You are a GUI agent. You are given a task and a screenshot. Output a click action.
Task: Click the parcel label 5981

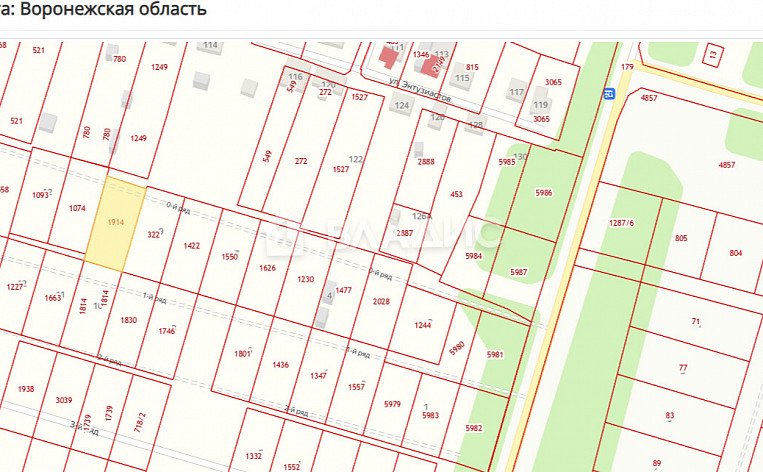[x=495, y=355]
